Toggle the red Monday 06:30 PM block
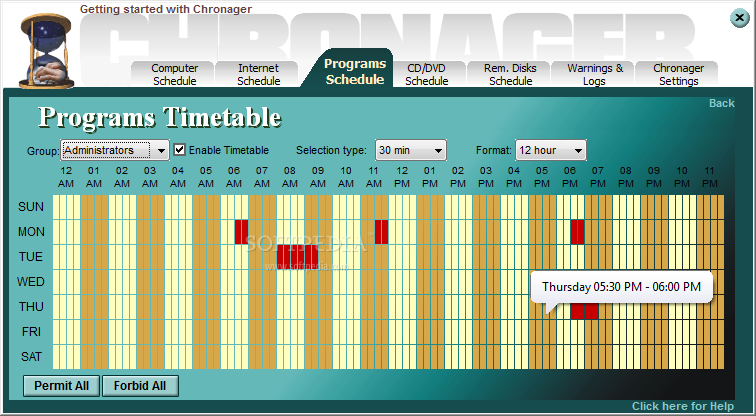 point(580,232)
